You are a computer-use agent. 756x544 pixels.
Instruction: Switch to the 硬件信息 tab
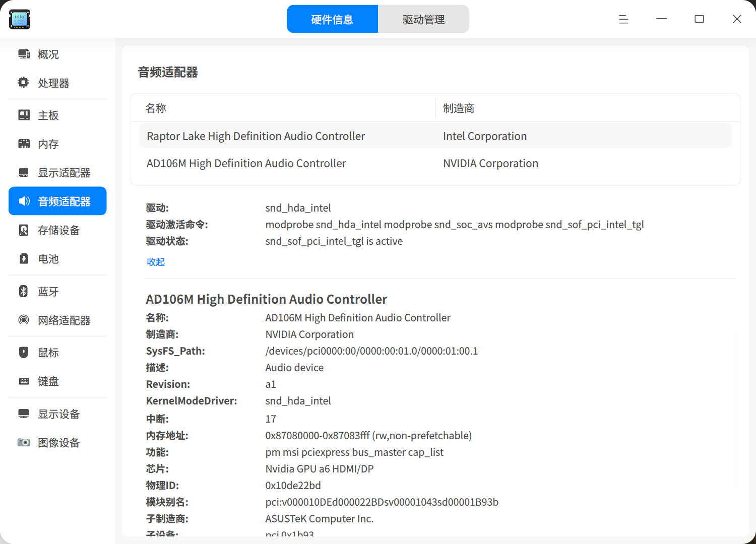click(332, 19)
